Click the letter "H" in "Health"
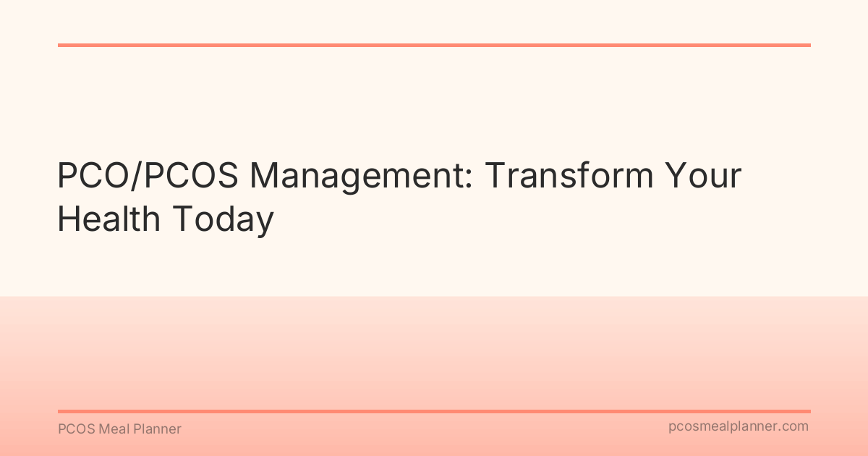 pyautogui.click(x=67, y=218)
